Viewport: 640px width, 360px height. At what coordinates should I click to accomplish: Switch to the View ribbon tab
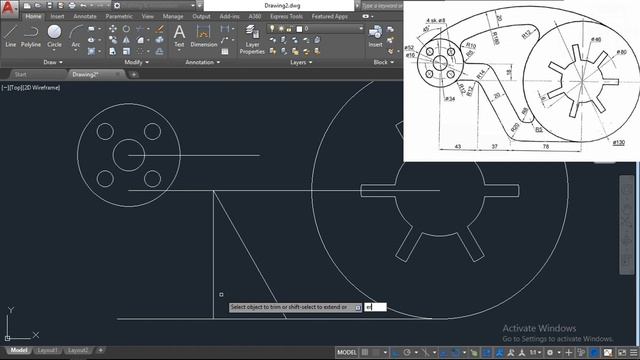coord(148,16)
